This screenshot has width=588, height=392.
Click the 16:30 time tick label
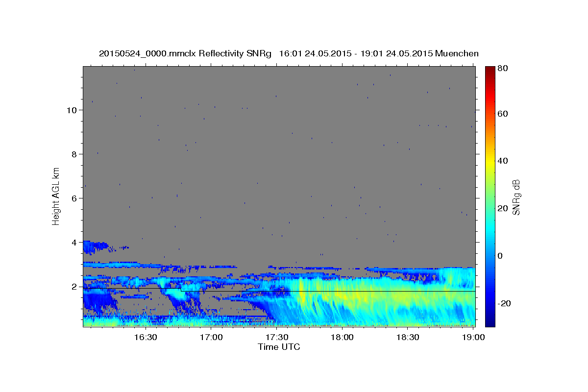pyautogui.click(x=146, y=337)
